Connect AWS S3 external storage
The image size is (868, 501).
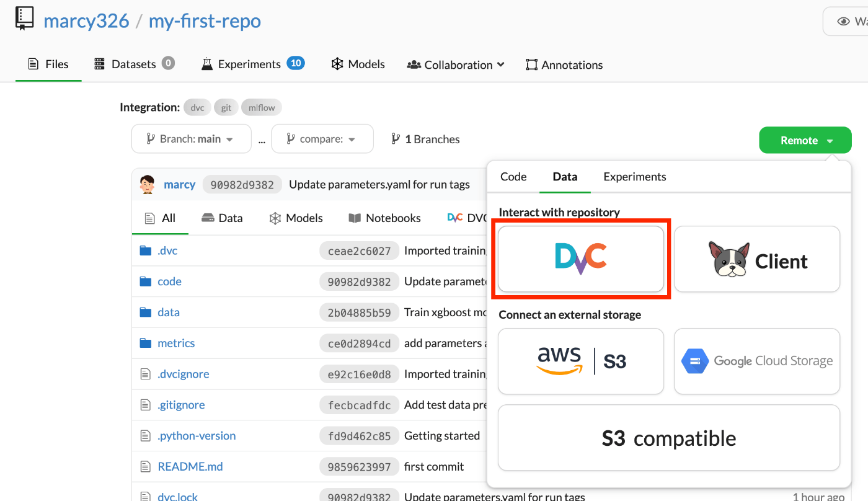pyautogui.click(x=581, y=361)
